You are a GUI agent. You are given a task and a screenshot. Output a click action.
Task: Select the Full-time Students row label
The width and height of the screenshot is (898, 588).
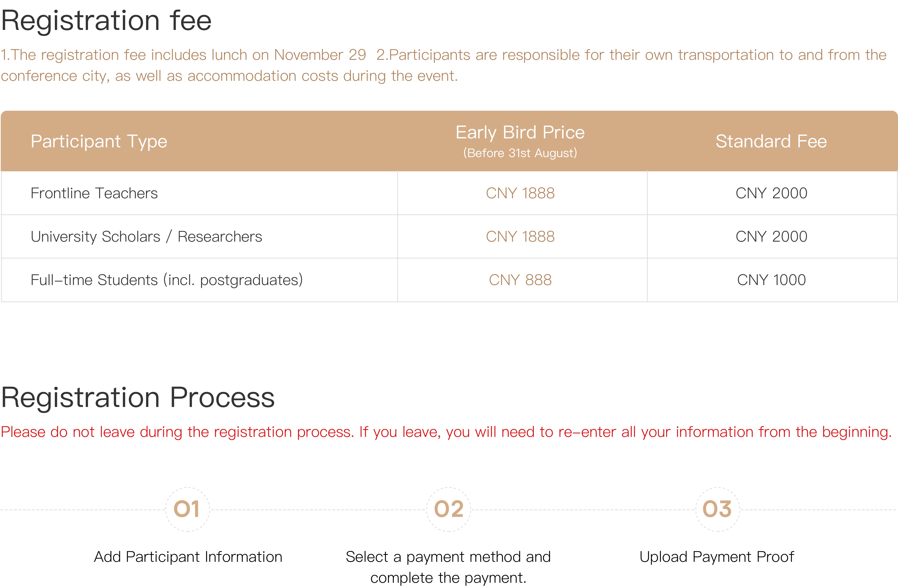(x=167, y=280)
